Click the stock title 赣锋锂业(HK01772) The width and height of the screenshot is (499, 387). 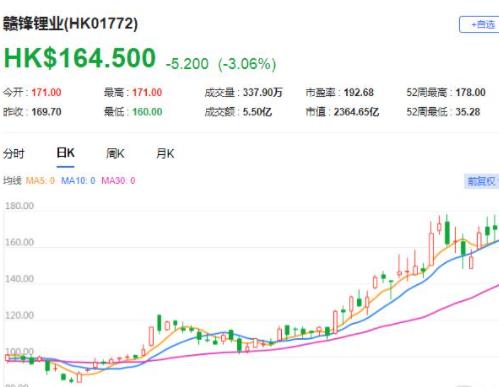point(70,24)
